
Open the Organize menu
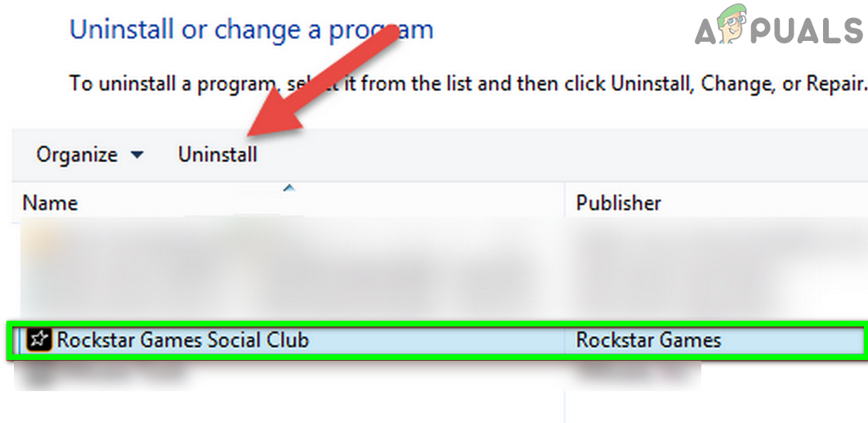click(x=90, y=155)
